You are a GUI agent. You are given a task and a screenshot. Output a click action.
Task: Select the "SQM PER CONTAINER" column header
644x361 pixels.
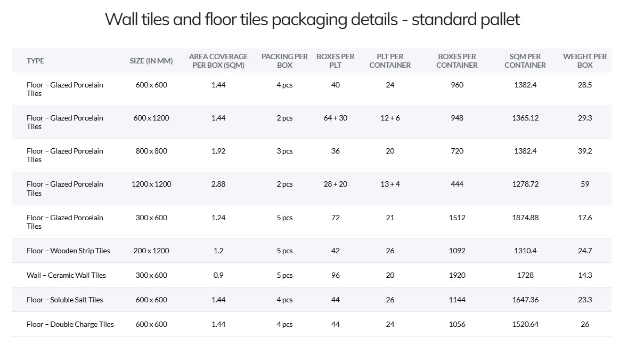525,61
